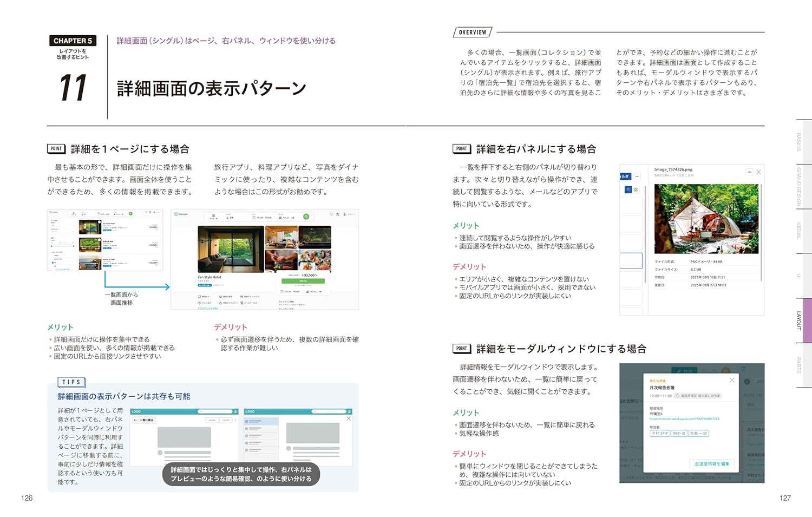
Task: Click selected first row in TIPS list wireframe
Action: click(x=261, y=421)
